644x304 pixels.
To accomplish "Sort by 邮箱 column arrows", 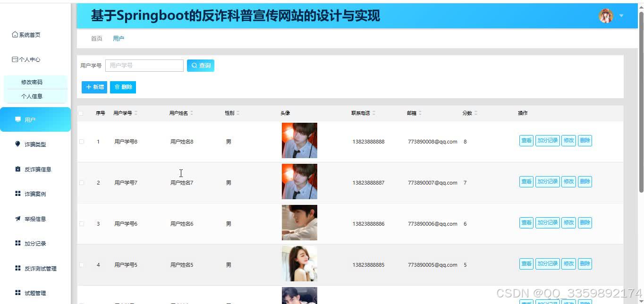I will pos(420,113).
